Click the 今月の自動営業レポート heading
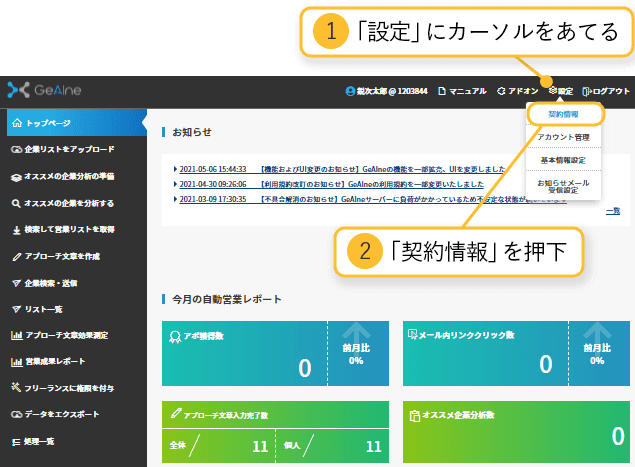635x467 pixels. [226, 299]
